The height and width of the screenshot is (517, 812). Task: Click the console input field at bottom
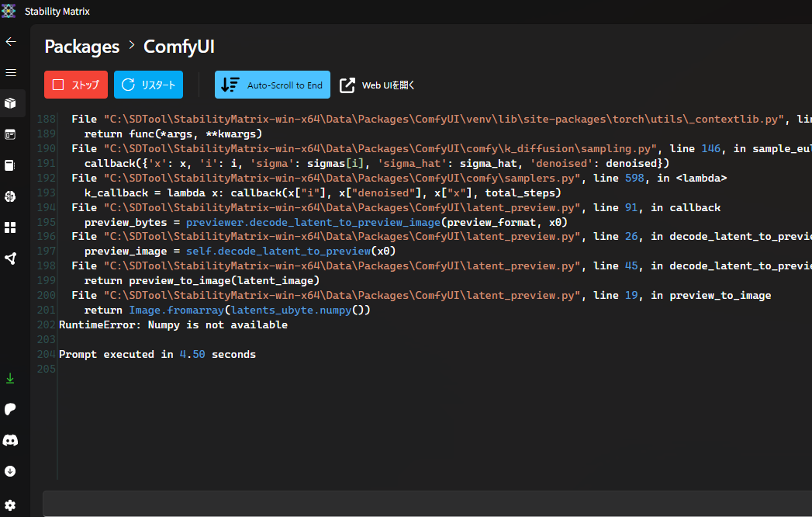[x=427, y=503]
